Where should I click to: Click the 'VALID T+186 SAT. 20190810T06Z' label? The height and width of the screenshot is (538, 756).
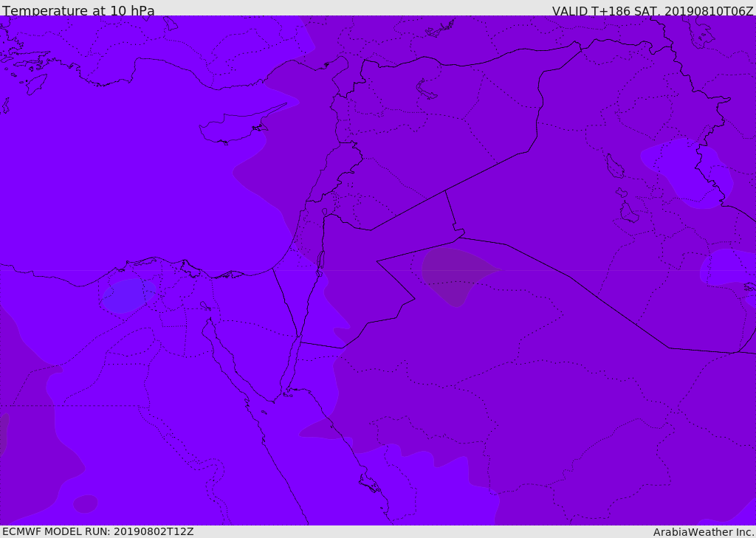point(653,10)
